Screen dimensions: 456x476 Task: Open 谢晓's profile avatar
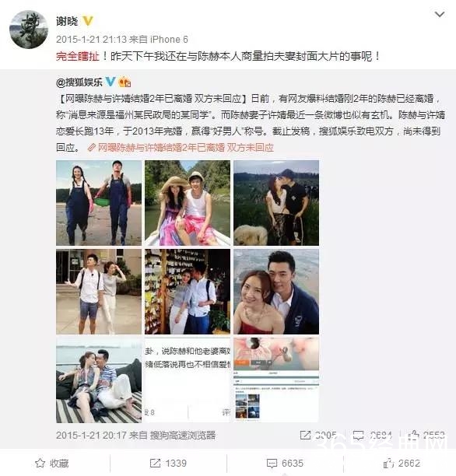pos(29,30)
